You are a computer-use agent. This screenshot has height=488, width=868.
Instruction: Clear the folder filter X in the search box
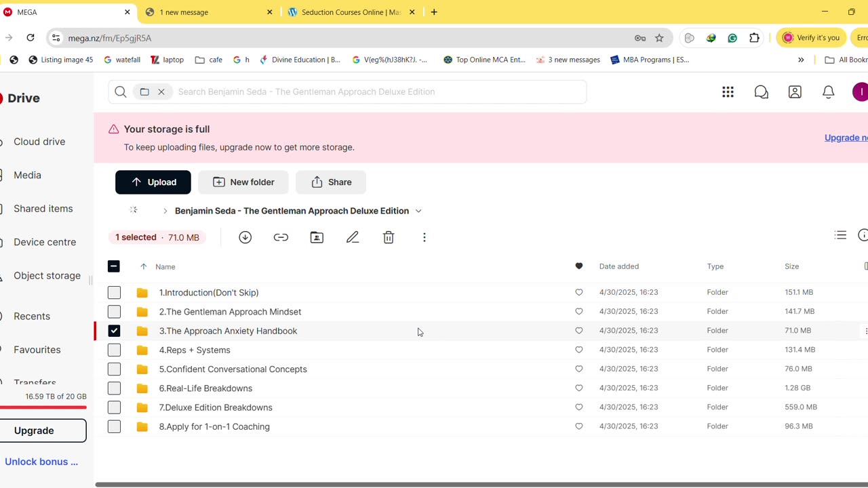click(161, 92)
